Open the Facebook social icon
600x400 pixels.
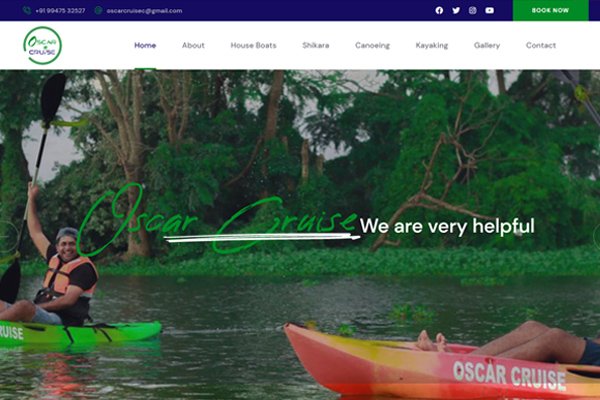tap(439, 10)
